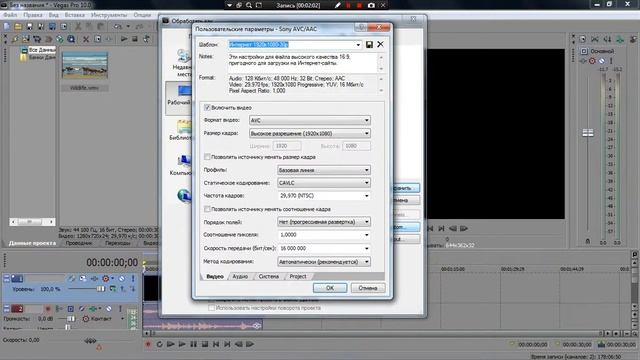This screenshot has width=640, height=360.
Task: Click the Высота height field
Action: point(356,146)
